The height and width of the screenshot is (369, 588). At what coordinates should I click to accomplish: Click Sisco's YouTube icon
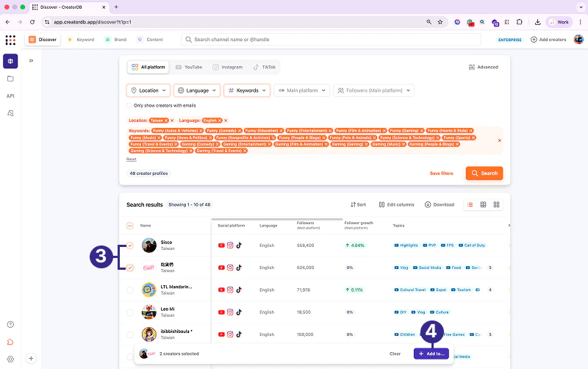click(x=221, y=246)
